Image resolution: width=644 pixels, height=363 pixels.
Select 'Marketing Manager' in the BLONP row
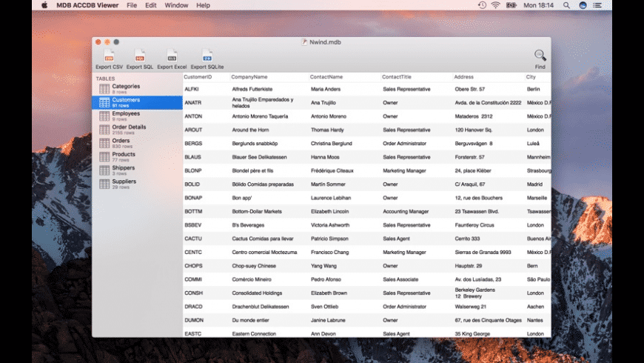[x=405, y=170]
